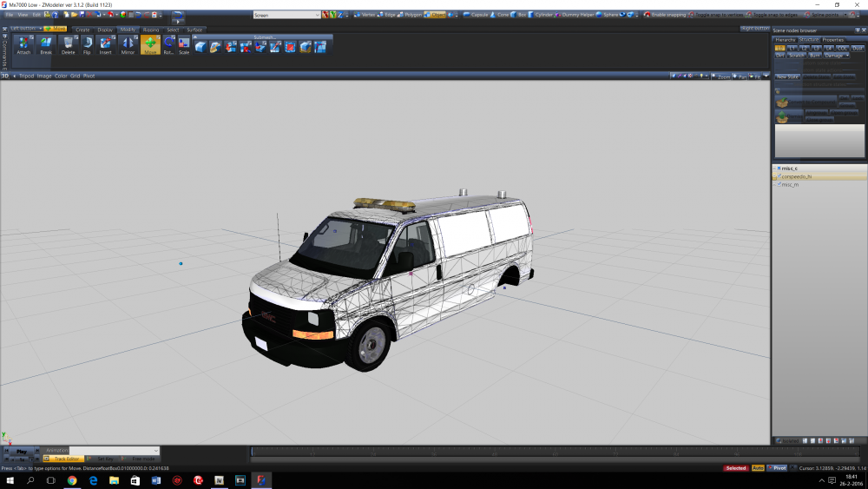Select the Attach tool

pos(24,45)
